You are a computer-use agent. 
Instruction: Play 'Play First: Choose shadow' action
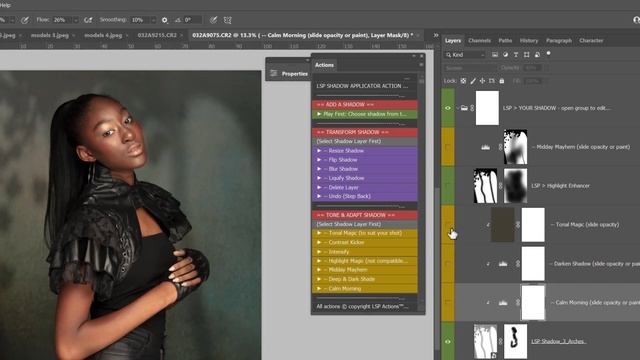click(364, 114)
